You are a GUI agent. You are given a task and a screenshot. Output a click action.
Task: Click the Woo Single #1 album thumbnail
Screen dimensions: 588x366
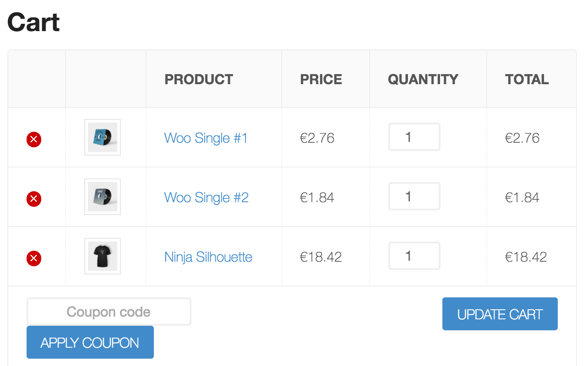click(x=102, y=137)
